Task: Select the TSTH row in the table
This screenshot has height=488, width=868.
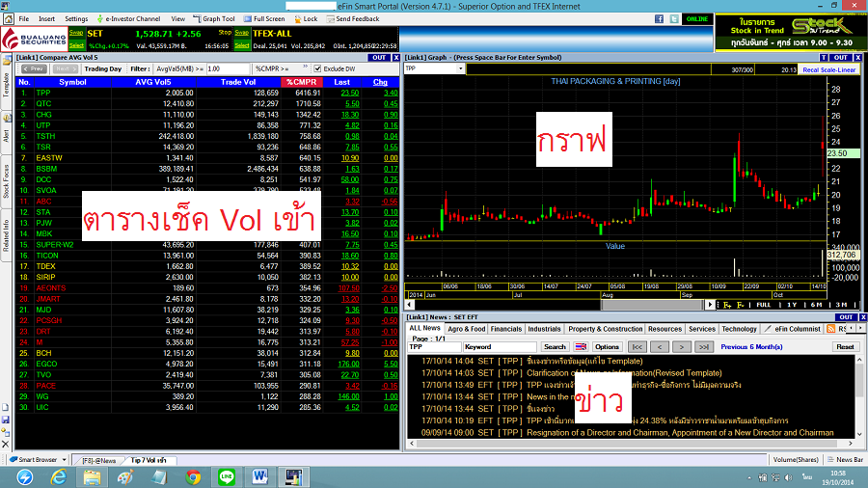Action: coord(207,136)
